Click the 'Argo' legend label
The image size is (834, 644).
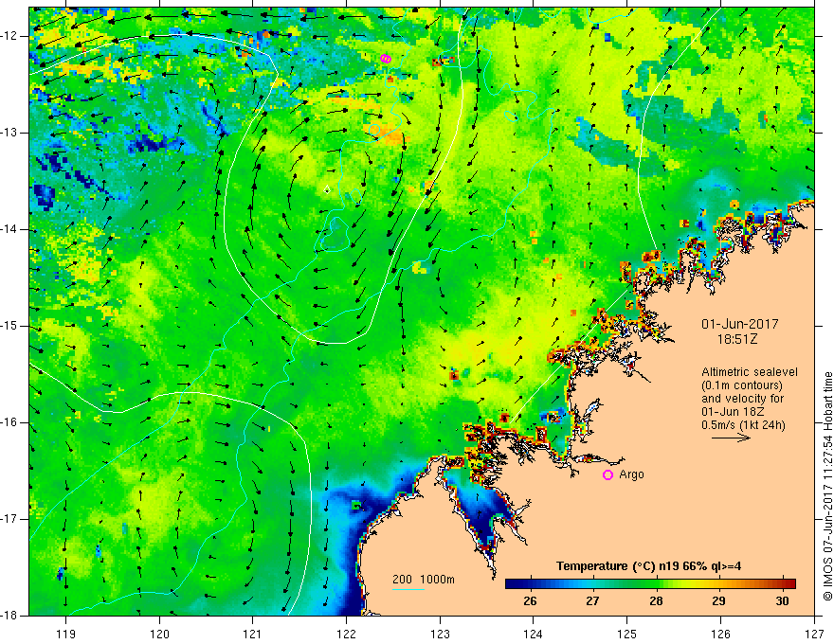tap(631, 474)
